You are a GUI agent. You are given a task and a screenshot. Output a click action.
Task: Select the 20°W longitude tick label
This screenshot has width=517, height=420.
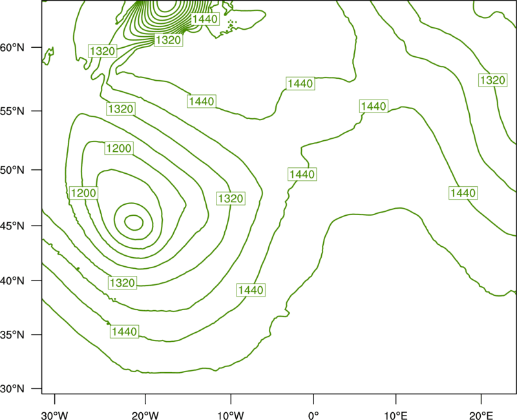[x=145, y=415]
